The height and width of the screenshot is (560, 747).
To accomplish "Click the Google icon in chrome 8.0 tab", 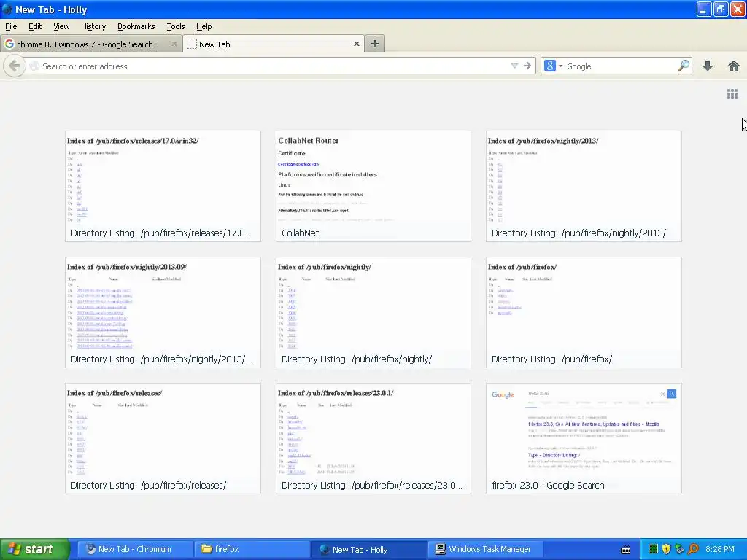I will [x=9, y=44].
